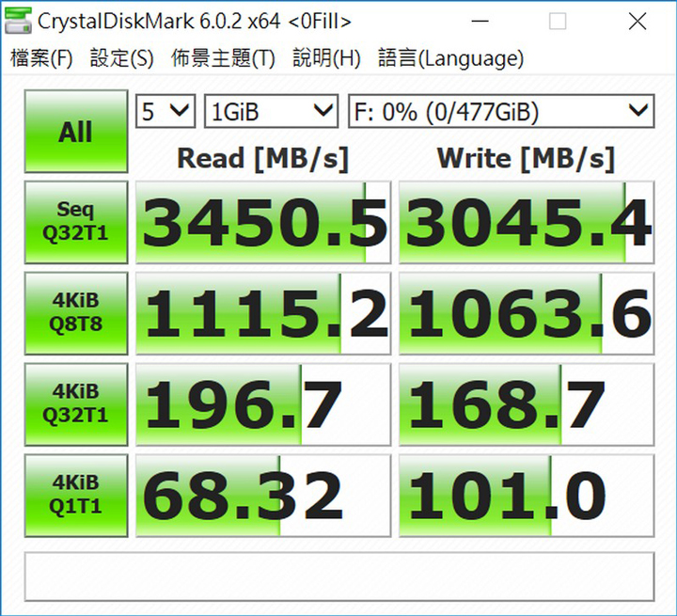Image resolution: width=677 pixels, height=616 pixels.
Task: Start the 4KiB Q1T1 test
Action: [x=76, y=496]
